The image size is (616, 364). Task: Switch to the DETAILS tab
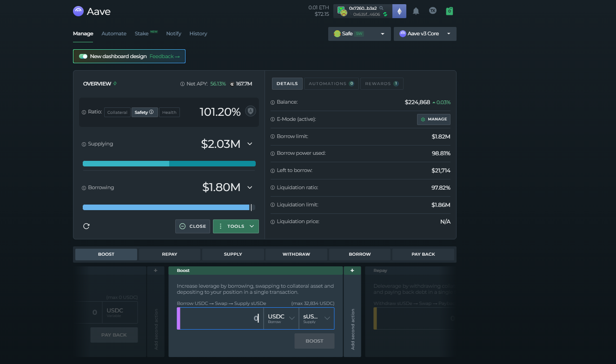point(287,84)
